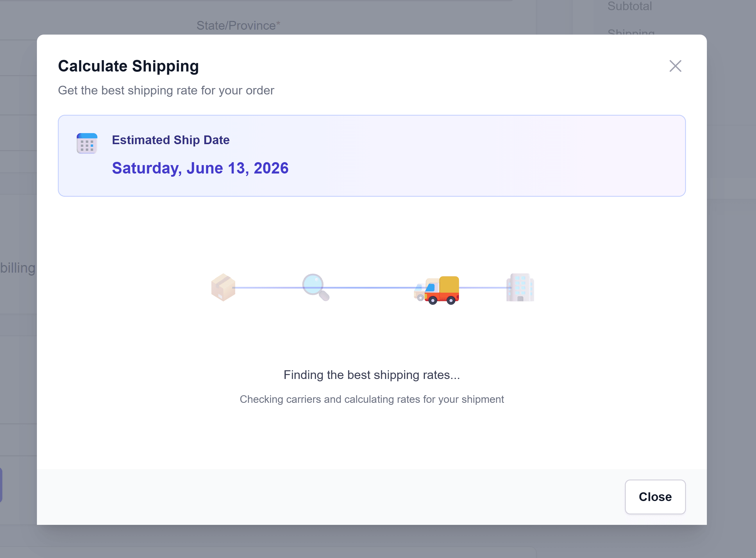Viewport: 756px width, 558px height.
Task: Click the State/Province label behind the dialog
Action: 239,26
